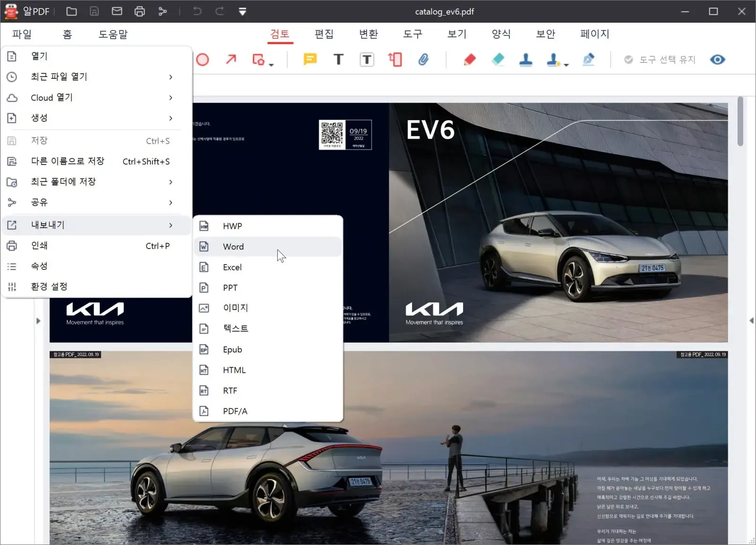The image size is (756, 545).
Task: Select the red arrow drawing tool
Action: [231, 60]
